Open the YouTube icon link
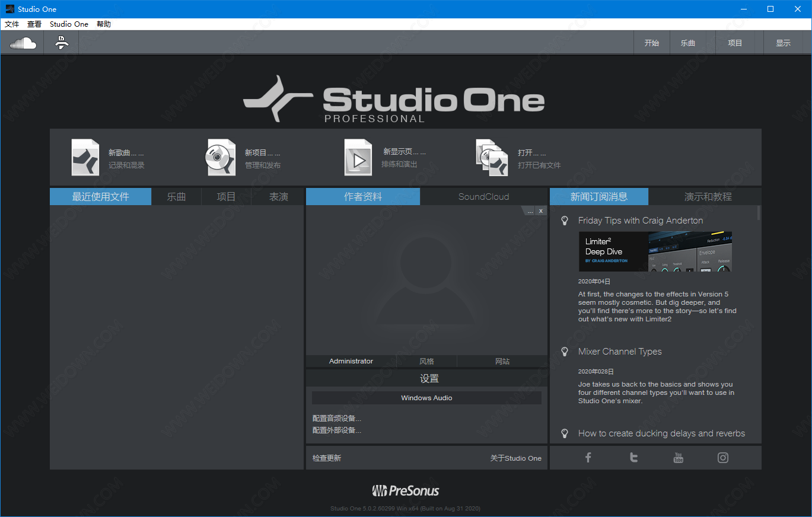 coord(679,457)
